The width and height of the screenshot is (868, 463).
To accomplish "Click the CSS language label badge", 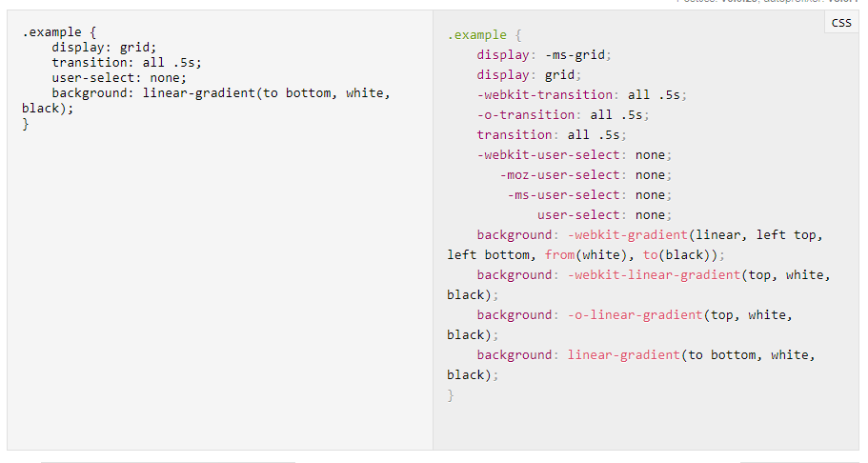I will 841,23.
